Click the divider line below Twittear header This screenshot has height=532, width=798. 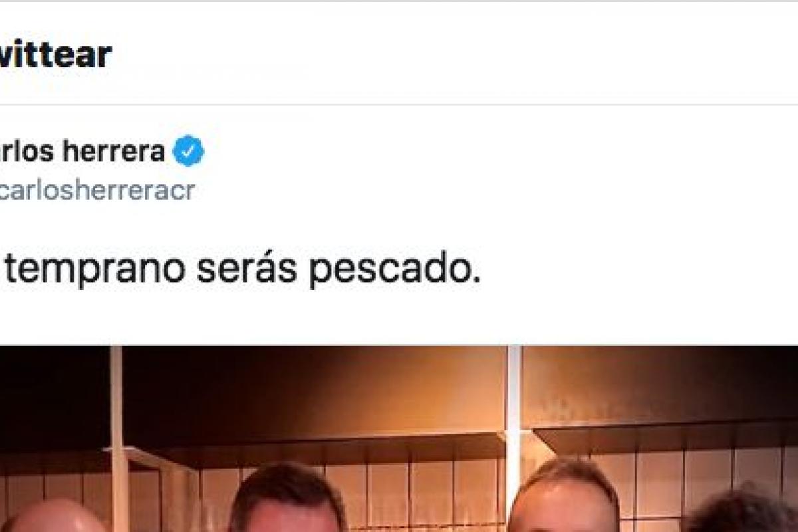399,104
